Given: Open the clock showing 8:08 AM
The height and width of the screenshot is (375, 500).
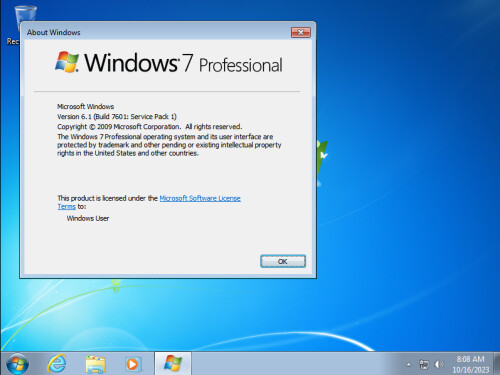Looking at the screenshot, I should point(470,364).
